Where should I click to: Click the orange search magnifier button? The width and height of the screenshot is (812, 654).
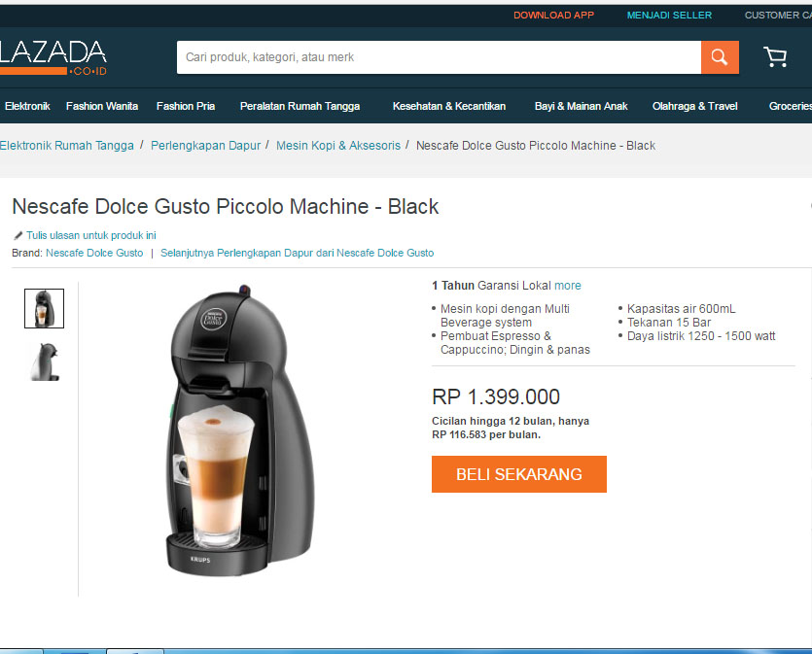click(720, 57)
